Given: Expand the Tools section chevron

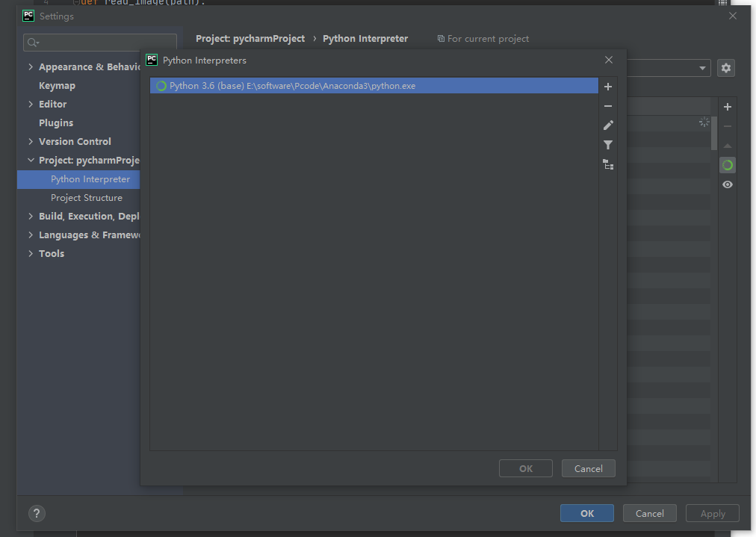Looking at the screenshot, I should (31, 253).
